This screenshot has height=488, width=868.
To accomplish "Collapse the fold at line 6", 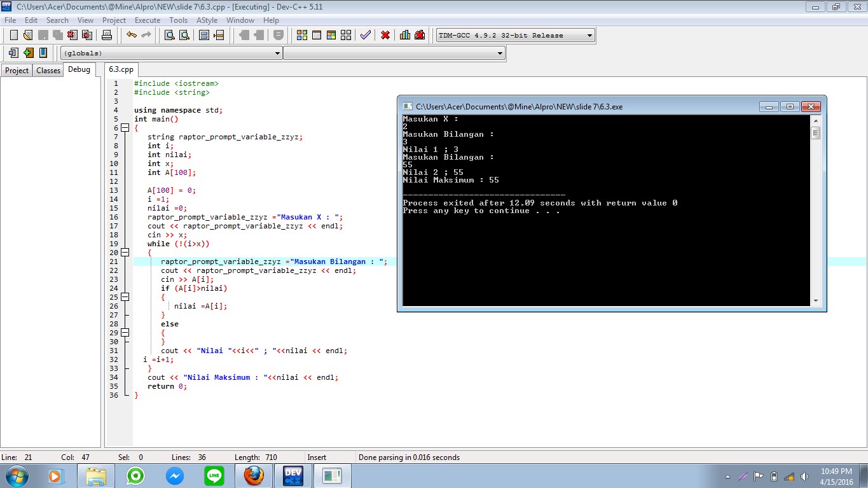I will [125, 128].
